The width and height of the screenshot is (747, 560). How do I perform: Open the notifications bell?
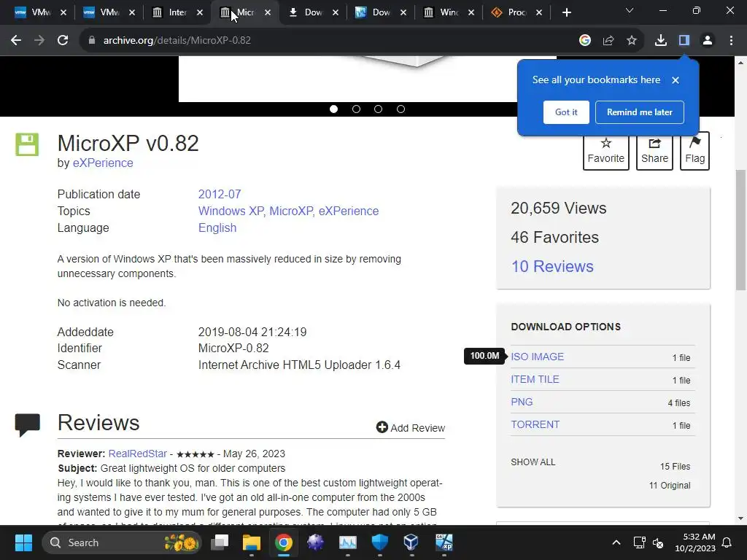[x=727, y=542]
